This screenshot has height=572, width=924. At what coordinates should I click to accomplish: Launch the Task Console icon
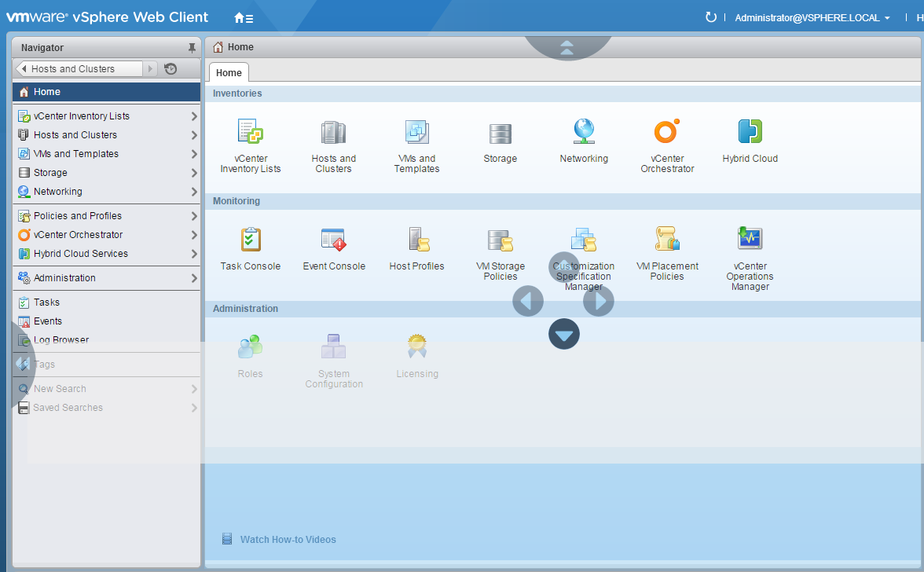pos(250,240)
